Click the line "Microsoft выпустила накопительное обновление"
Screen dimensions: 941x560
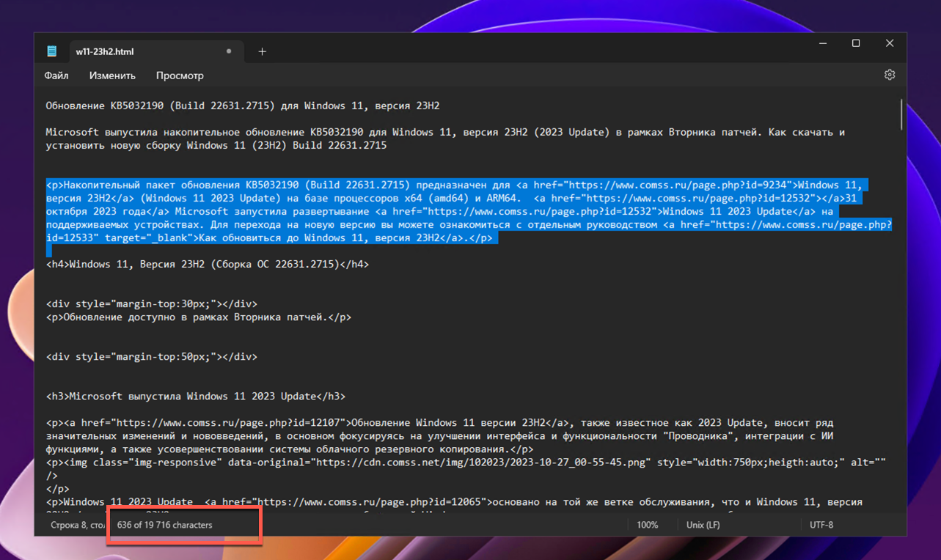(445, 139)
